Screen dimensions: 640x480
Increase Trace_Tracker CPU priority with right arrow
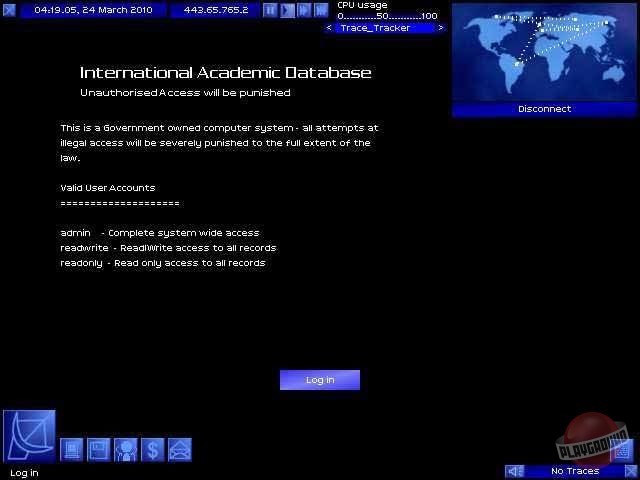click(441, 28)
